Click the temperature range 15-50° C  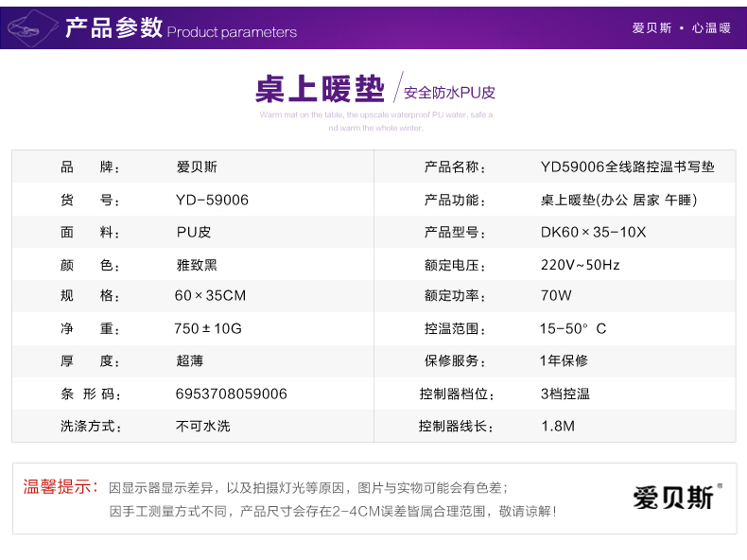pyautogui.click(x=573, y=328)
